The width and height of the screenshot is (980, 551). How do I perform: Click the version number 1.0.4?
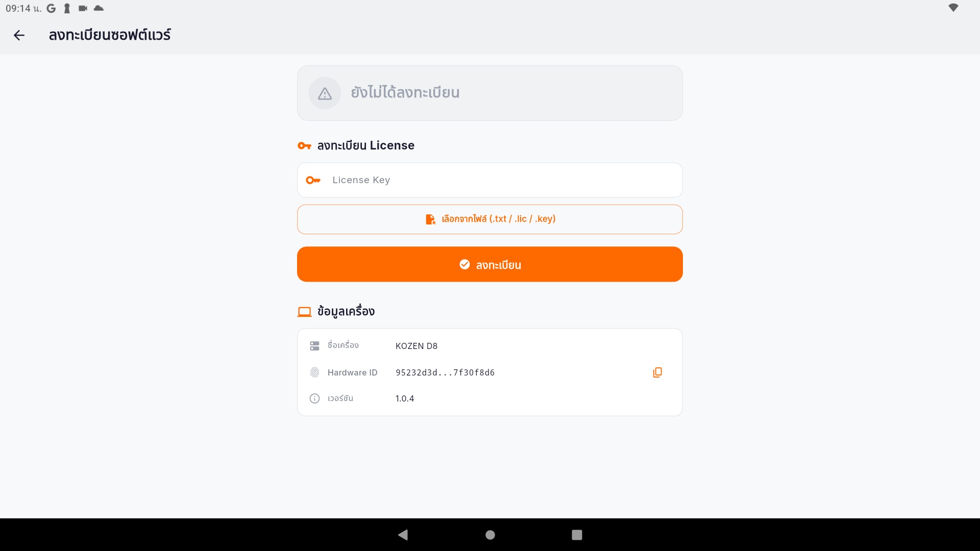point(405,398)
